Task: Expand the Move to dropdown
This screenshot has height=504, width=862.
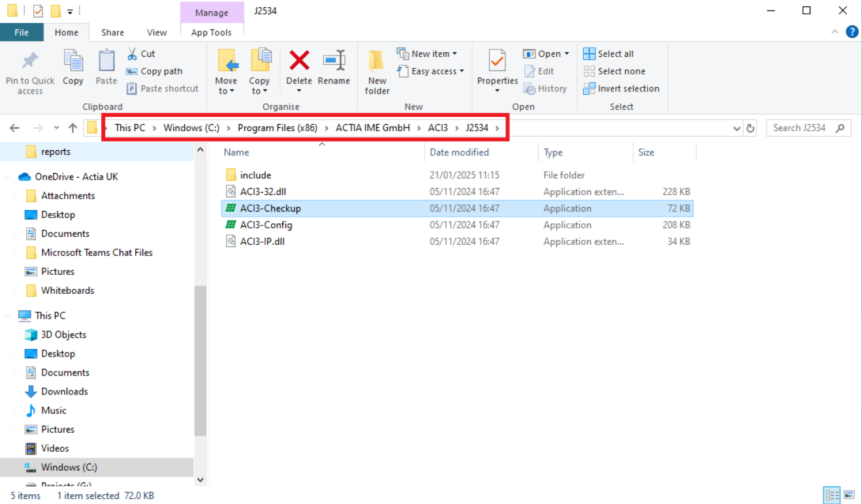Action: point(226,91)
